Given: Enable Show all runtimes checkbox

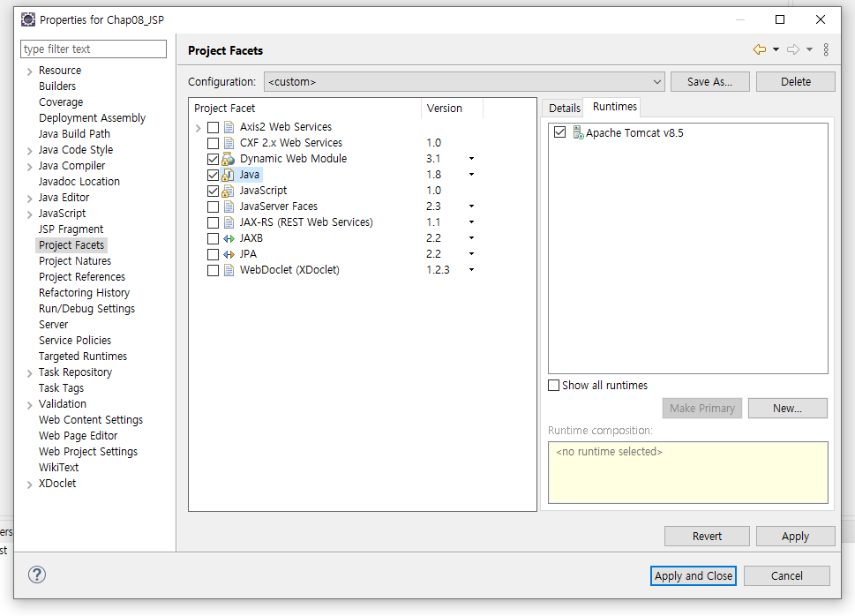Looking at the screenshot, I should pyautogui.click(x=553, y=385).
